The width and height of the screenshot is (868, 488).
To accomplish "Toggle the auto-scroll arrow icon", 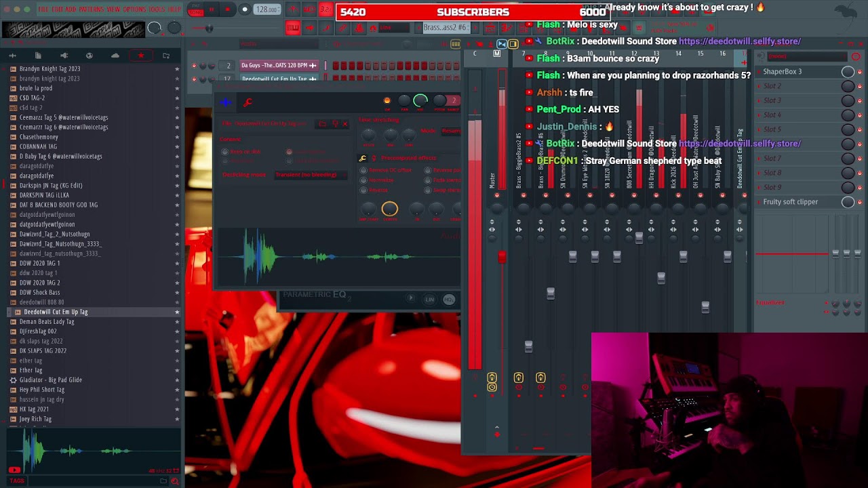I will click(x=309, y=28).
